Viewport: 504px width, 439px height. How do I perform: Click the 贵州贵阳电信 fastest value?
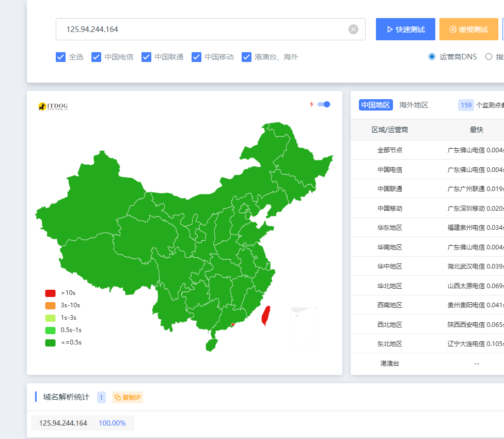476,305
